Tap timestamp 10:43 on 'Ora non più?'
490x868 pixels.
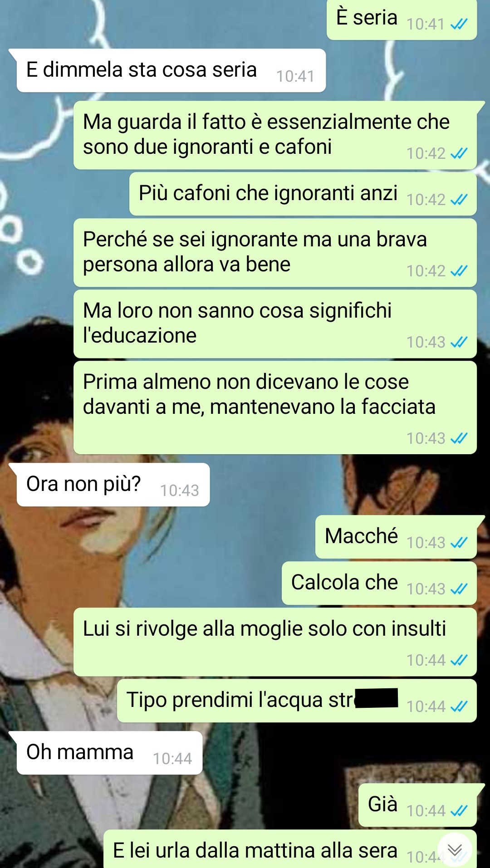click(x=180, y=490)
